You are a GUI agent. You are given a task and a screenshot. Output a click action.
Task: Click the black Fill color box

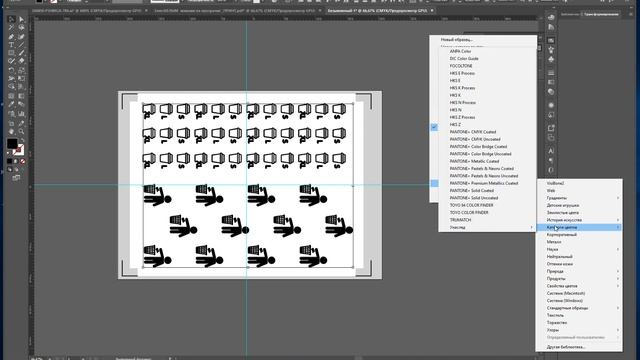[12, 143]
